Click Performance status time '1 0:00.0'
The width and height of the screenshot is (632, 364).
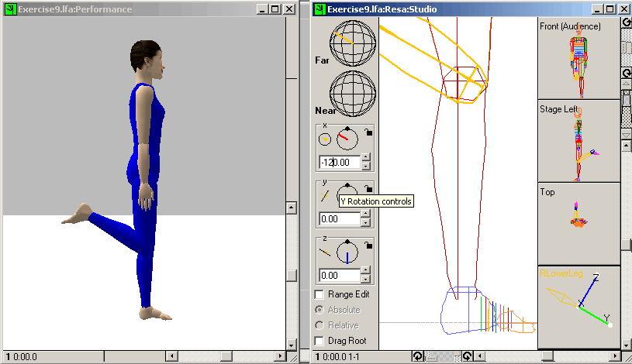pos(22,357)
